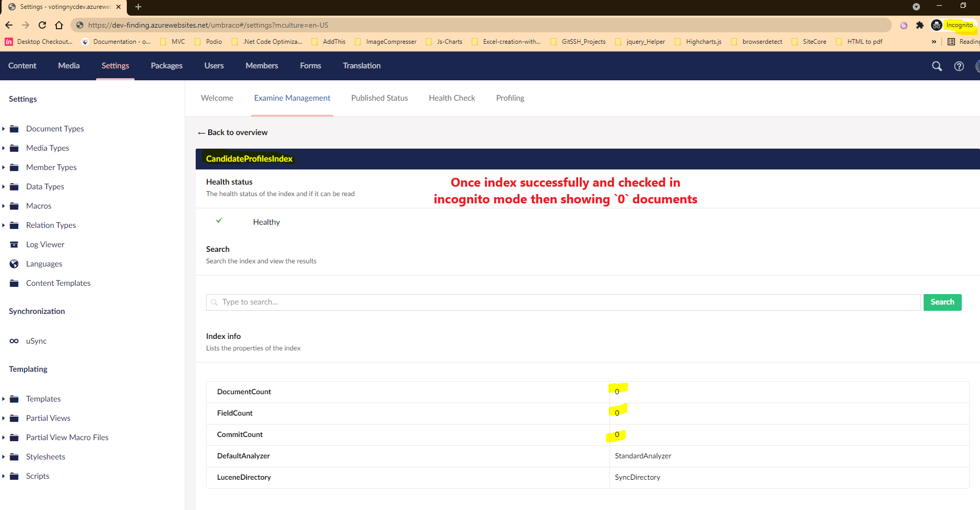
Task: Open Languages via its globe icon
Action: [x=14, y=263]
